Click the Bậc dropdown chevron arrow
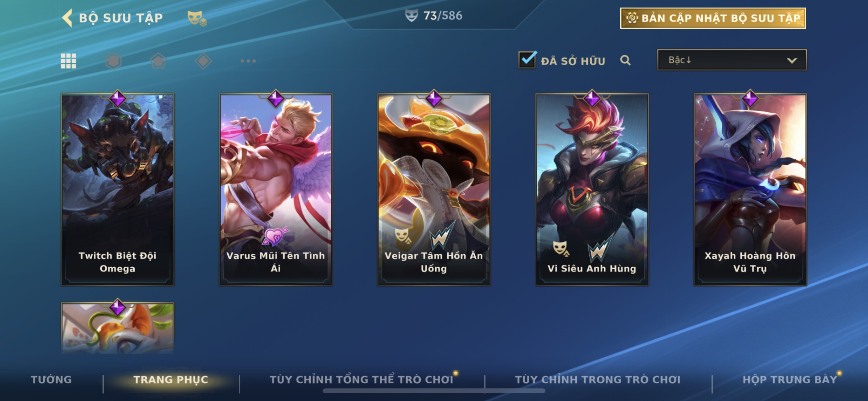Screen dimensions: 868x401 tap(792, 61)
